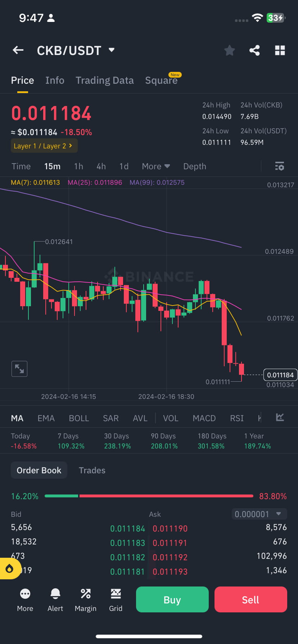Share the CKB/USDT chart
Image resolution: width=298 pixels, height=644 pixels.
click(254, 50)
